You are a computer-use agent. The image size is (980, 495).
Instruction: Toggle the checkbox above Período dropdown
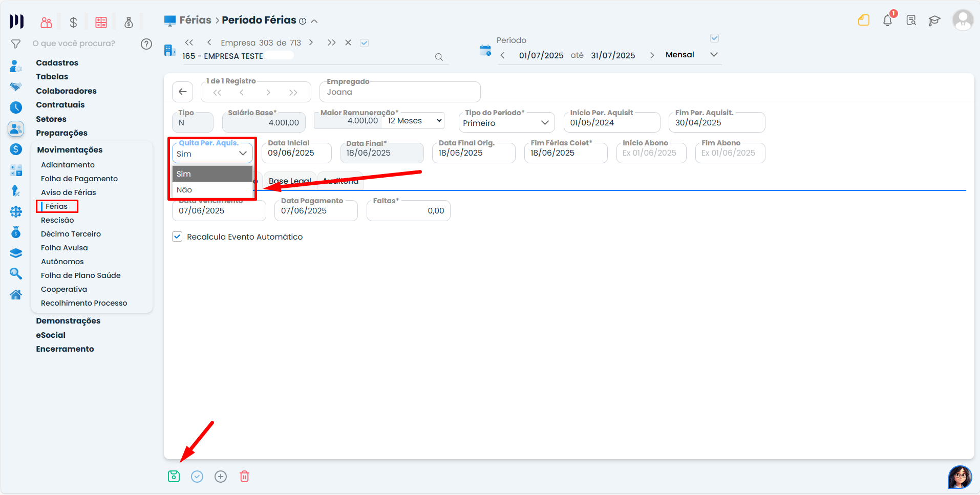[x=714, y=38]
